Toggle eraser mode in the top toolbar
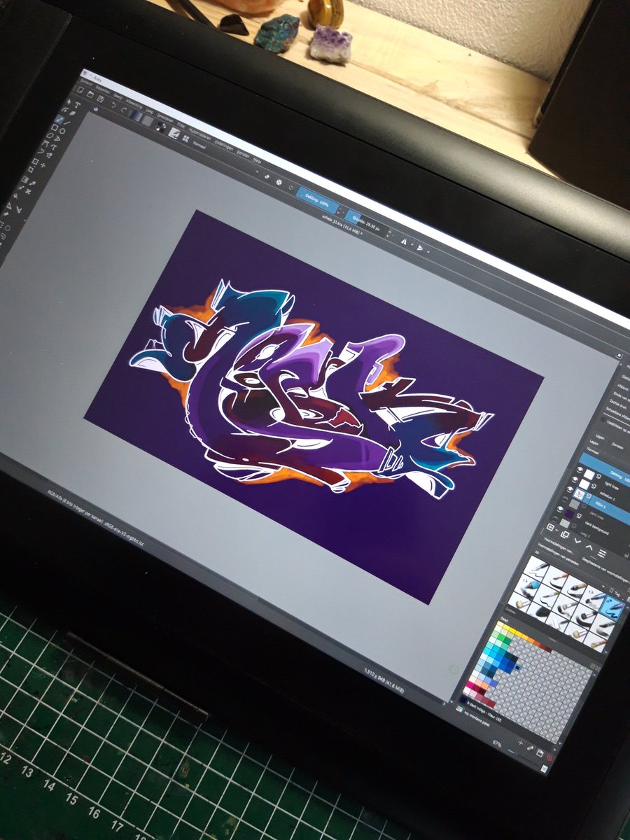 click(x=267, y=176)
